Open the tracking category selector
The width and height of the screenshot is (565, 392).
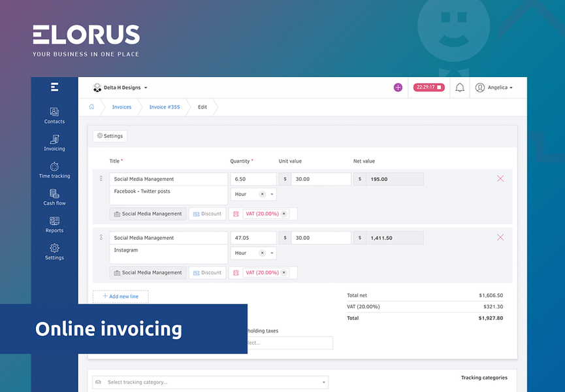(x=210, y=382)
